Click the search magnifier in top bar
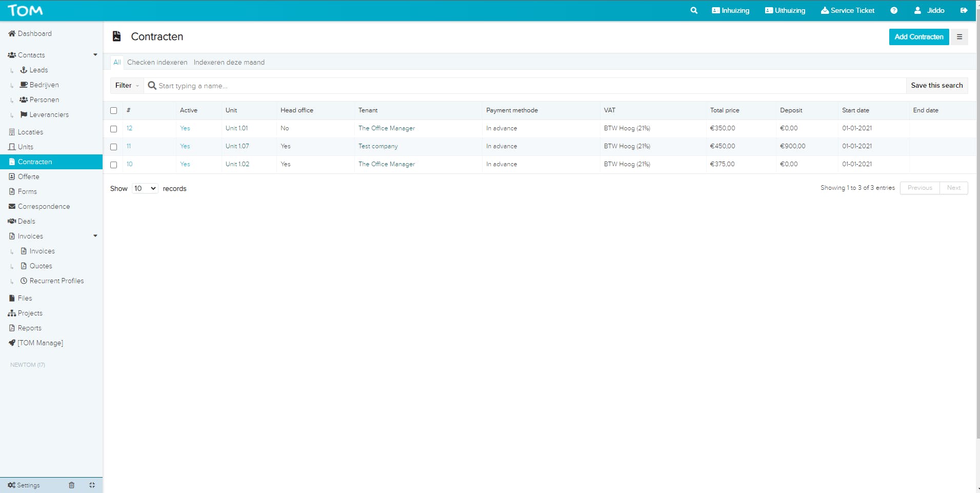 [x=694, y=10]
